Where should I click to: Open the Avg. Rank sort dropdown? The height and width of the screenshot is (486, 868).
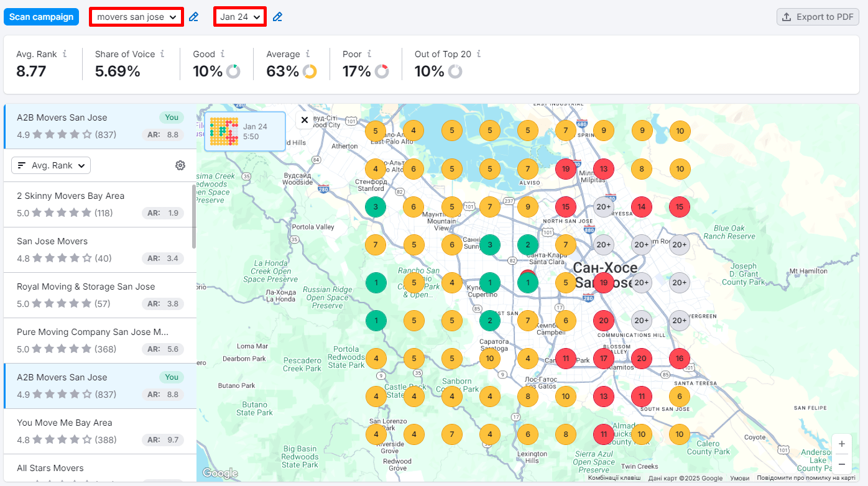click(51, 165)
